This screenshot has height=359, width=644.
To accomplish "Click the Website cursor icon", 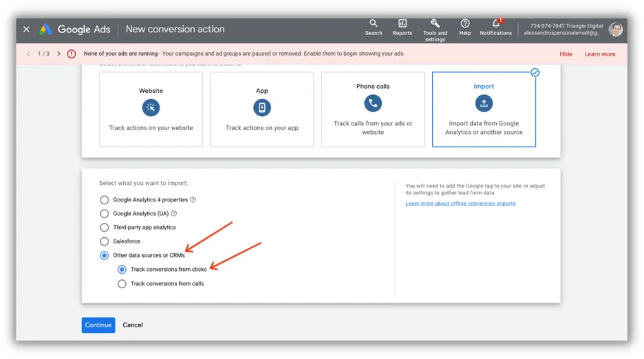I will tap(151, 107).
